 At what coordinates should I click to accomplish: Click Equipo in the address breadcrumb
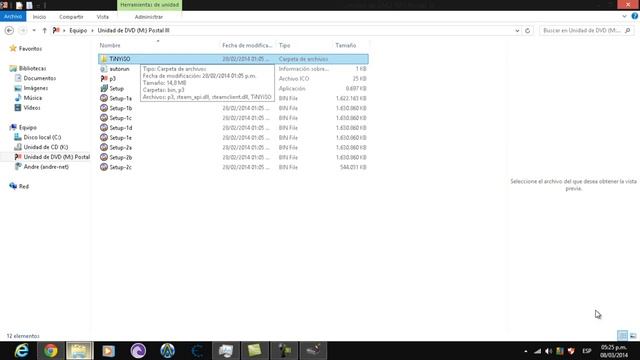tap(78, 31)
